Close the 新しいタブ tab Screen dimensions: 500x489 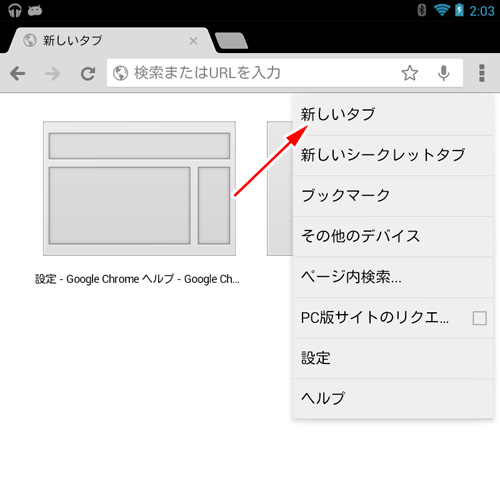coord(193,41)
